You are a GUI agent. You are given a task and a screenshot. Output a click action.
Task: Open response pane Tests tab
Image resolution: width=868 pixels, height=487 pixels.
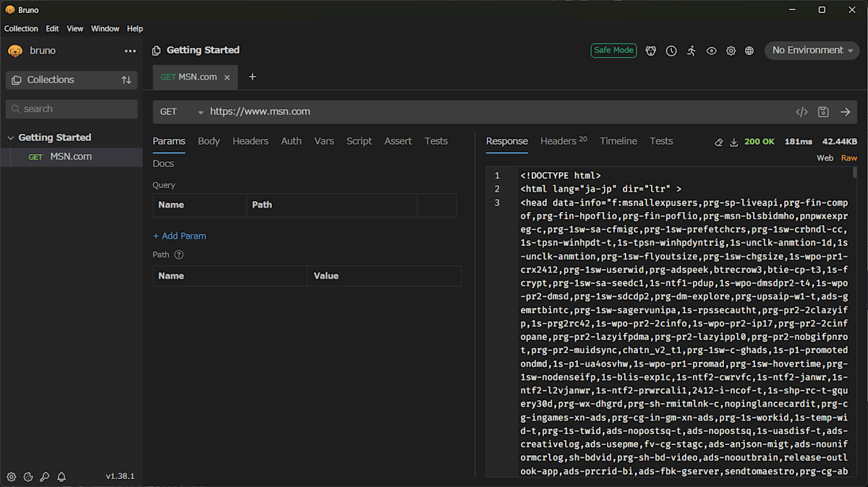[661, 141]
